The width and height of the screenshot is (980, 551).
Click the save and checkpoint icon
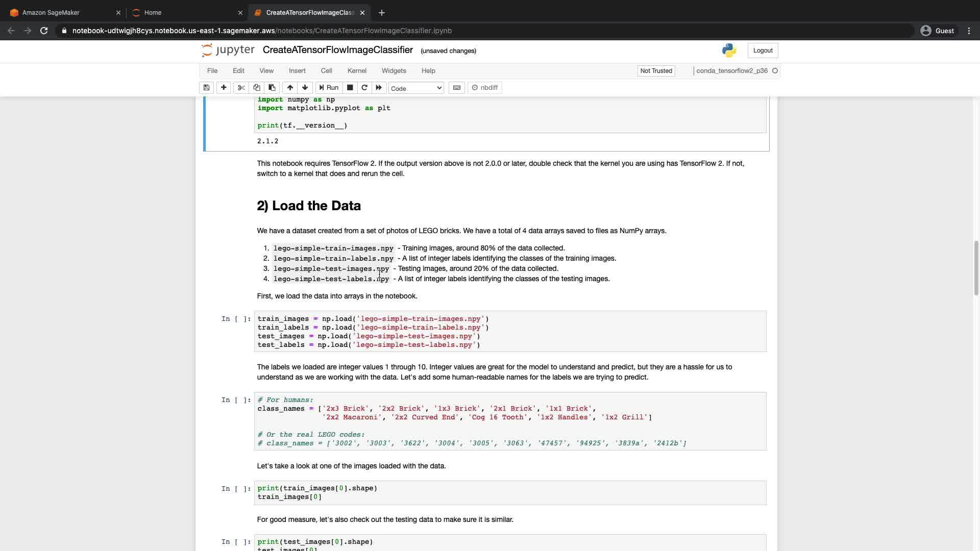[206, 88]
